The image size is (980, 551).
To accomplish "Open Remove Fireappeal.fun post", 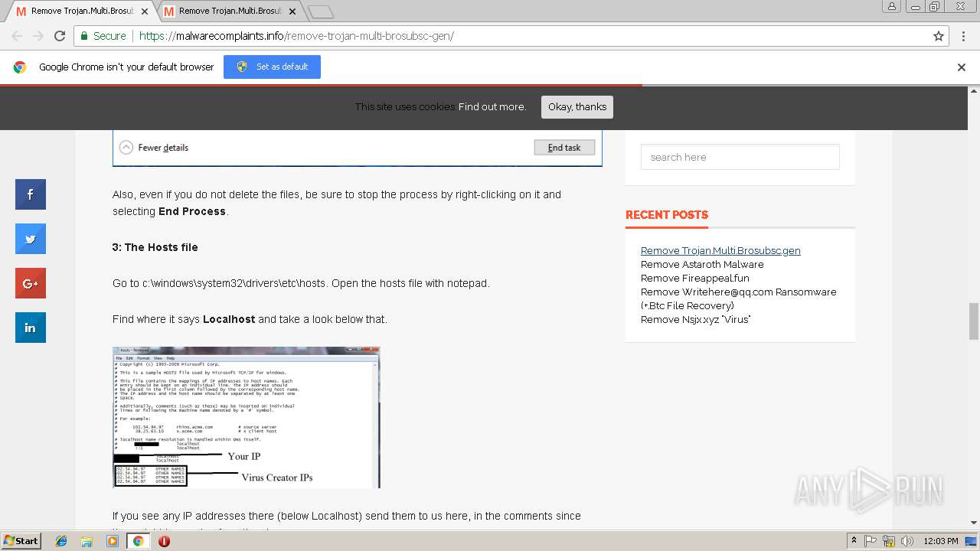I will pos(695,279).
